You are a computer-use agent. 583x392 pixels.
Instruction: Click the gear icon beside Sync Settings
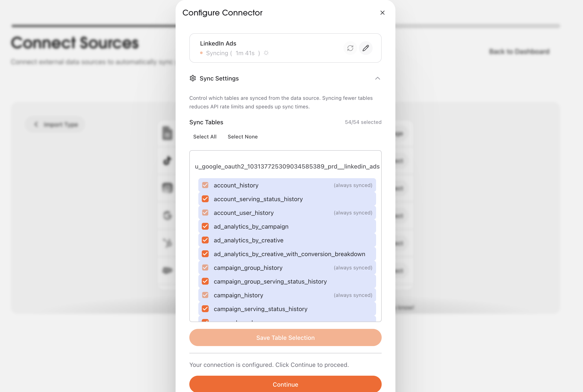click(x=193, y=78)
